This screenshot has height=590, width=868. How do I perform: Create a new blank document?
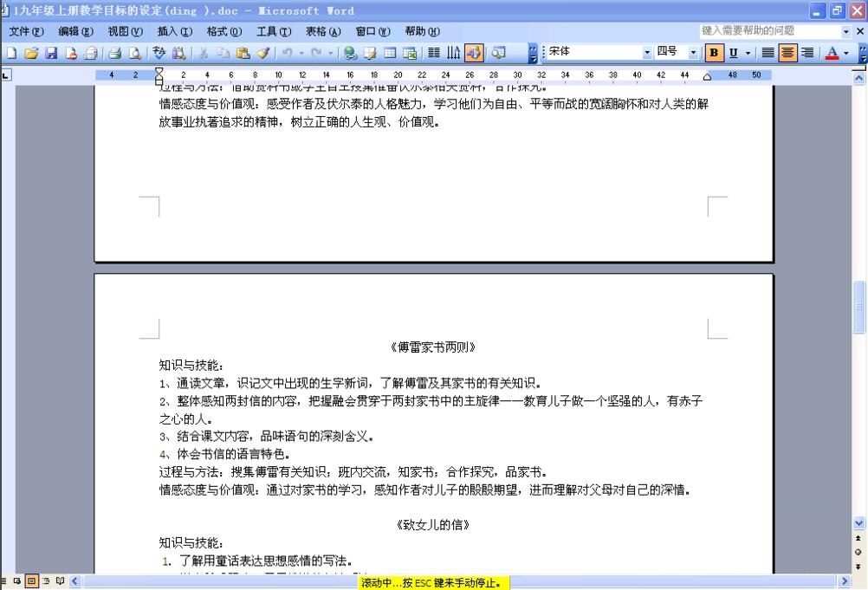11,53
